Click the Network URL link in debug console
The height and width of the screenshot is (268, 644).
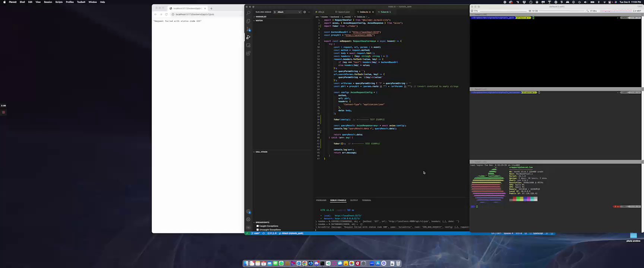coord(347,218)
